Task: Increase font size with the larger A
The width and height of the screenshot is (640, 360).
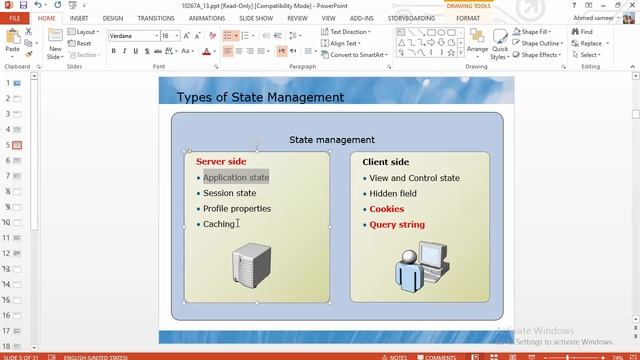Action: (x=187, y=36)
